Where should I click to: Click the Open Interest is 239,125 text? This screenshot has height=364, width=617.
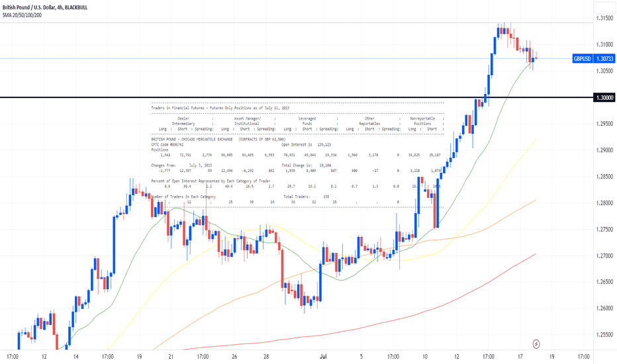[x=306, y=144]
